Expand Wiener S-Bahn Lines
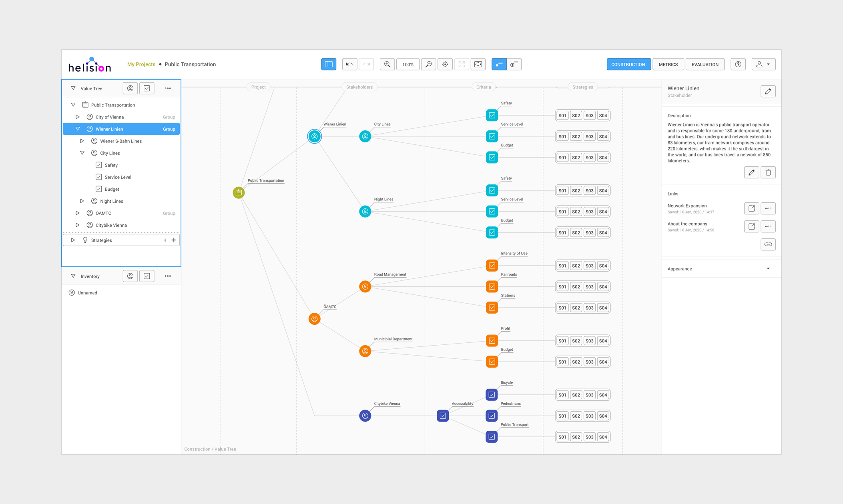 coord(82,141)
